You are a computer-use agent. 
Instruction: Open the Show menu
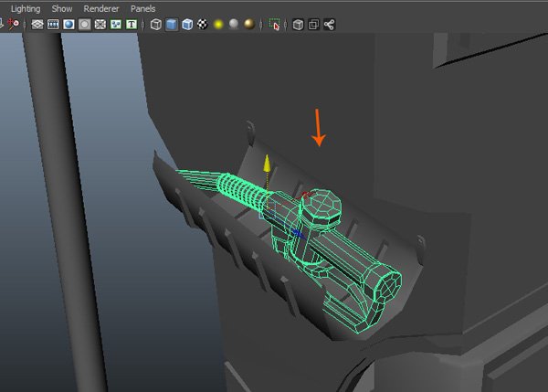point(62,9)
